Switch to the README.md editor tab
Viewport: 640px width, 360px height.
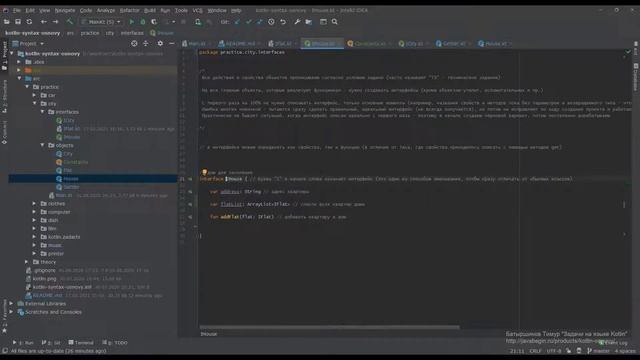[x=241, y=44]
